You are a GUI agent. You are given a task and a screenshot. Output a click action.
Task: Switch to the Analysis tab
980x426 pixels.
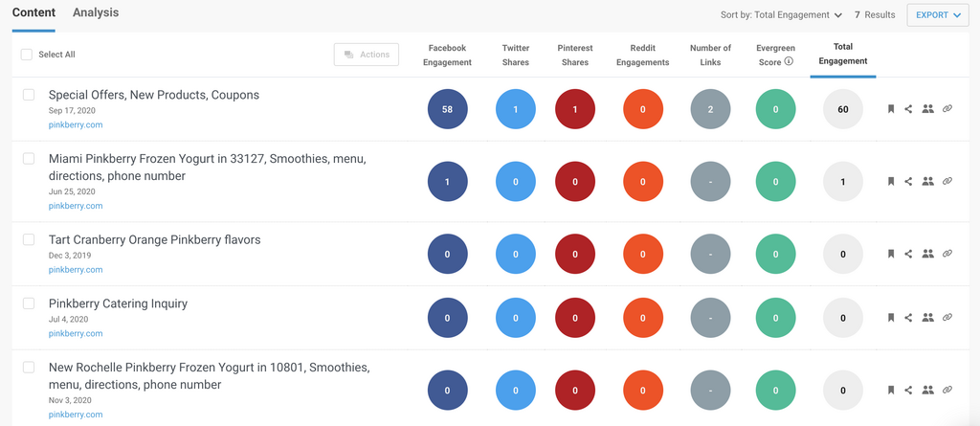[96, 12]
